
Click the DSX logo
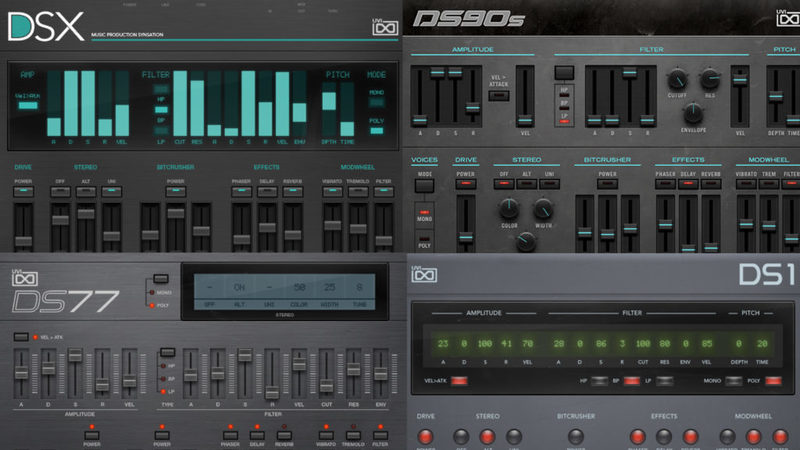pos(46,25)
